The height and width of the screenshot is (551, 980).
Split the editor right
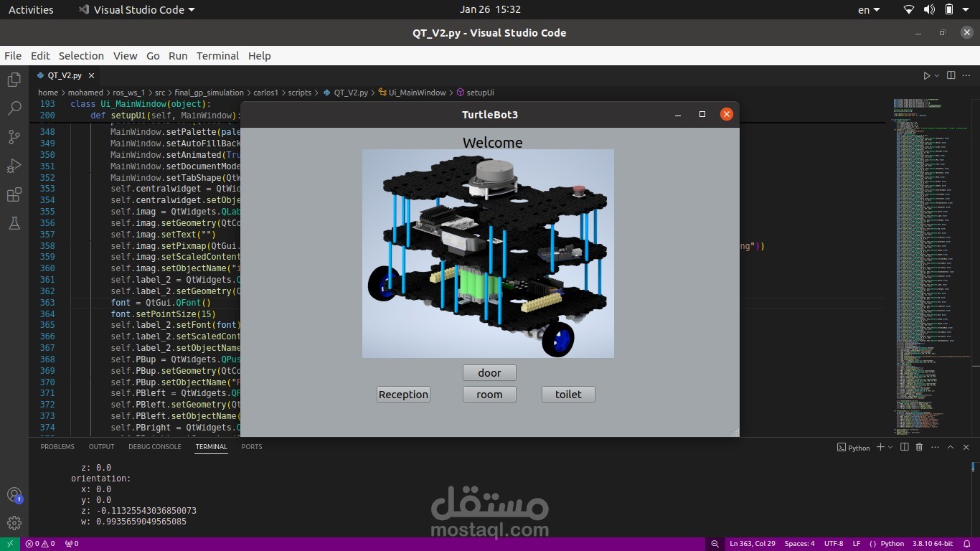tap(951, 75)
